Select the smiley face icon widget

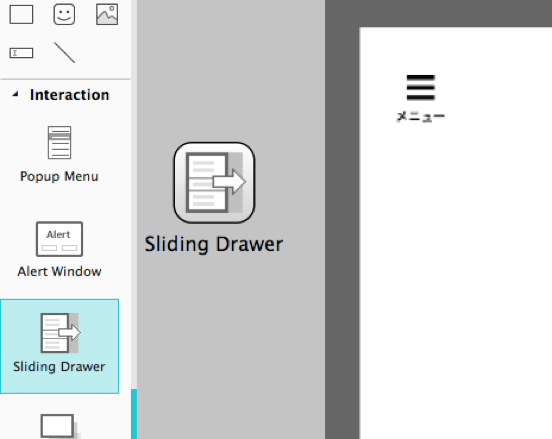pos(64,14)
